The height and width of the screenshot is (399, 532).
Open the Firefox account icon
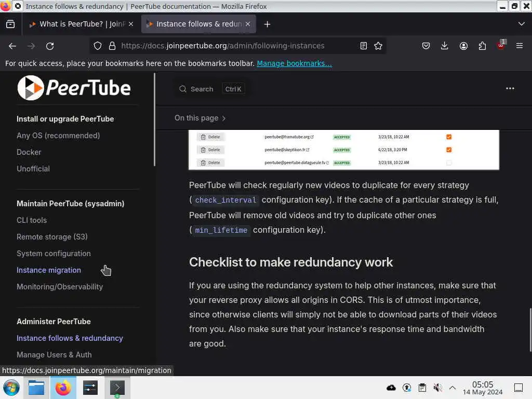point(463,46)
